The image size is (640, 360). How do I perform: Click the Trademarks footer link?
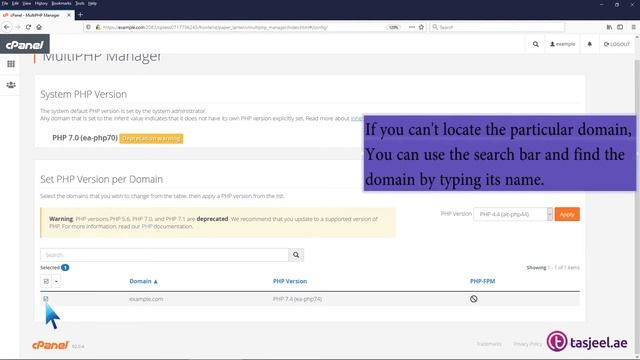click(489, 344)
